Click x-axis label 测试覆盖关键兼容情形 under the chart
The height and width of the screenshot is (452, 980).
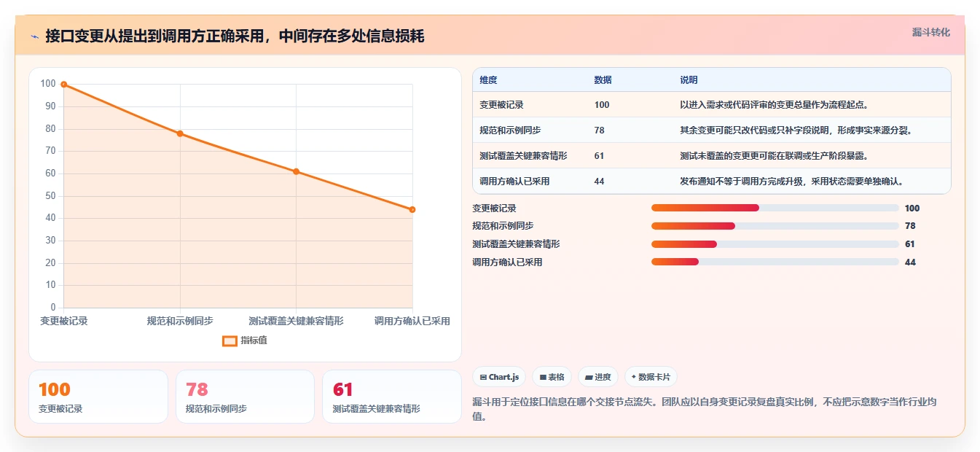[296, 321]
